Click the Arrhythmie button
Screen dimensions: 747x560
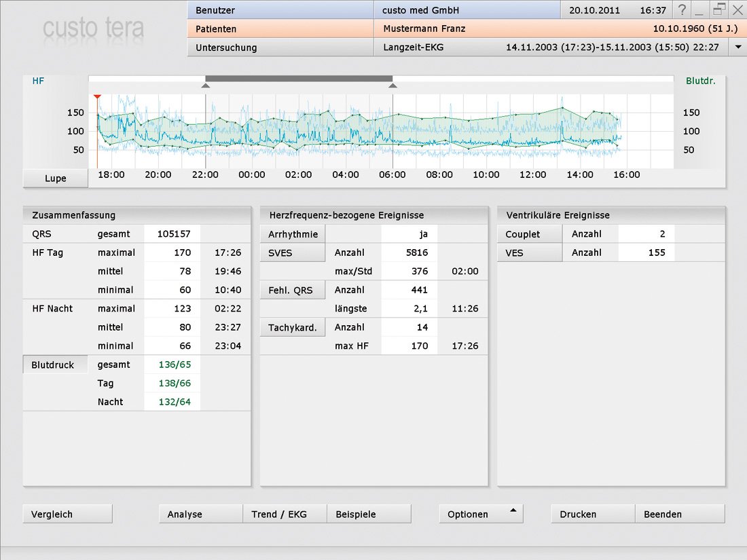click(293, 234)
